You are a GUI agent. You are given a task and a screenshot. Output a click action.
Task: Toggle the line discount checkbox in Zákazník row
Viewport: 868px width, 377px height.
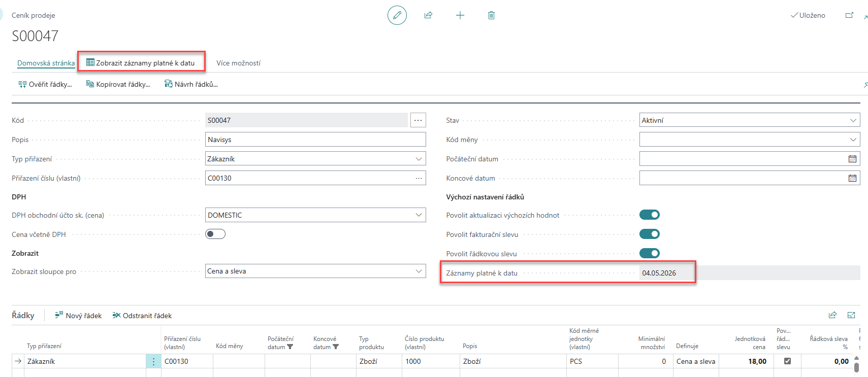pos(787,361)
